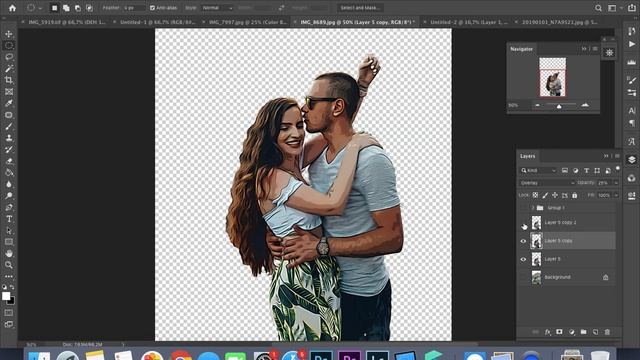Select the Hand tool
Image resolution: width=640 pixels, height=360 pixels.
tap(9, 253)
